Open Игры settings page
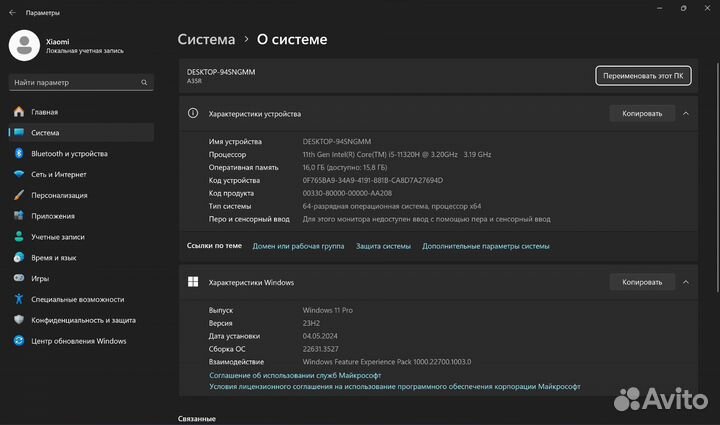 [x=81, y=278]
